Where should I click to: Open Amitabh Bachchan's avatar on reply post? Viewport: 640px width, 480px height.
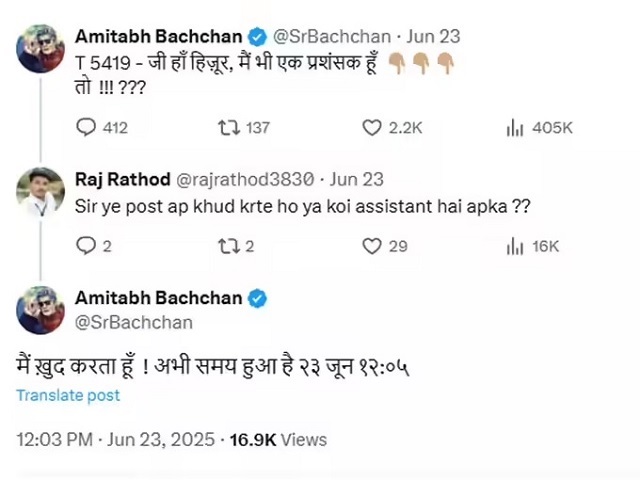tap(41, 310)
